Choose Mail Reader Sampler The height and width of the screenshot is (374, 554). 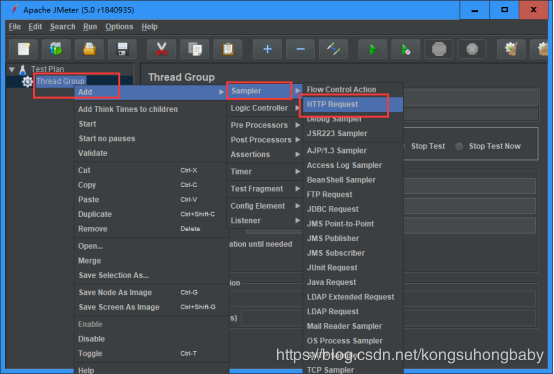[353, 326]
